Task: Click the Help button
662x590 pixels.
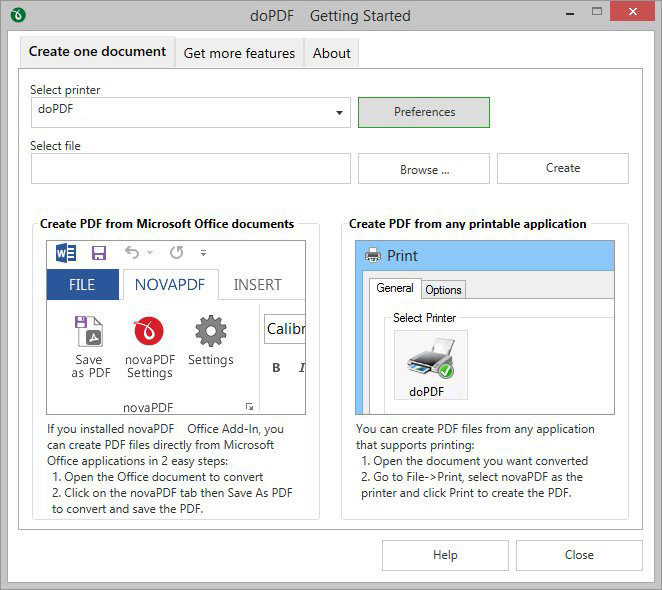Action: tap(445, 555)
